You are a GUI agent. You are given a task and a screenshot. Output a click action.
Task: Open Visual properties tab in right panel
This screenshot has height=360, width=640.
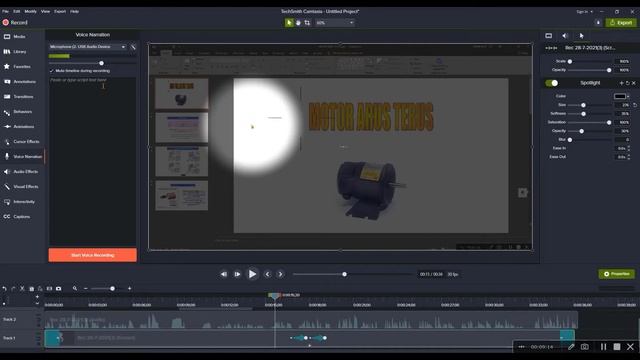tap(549, 36)
